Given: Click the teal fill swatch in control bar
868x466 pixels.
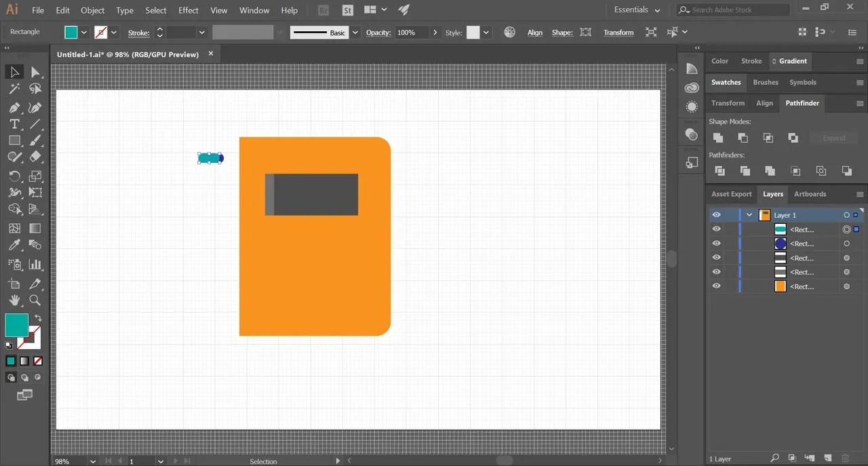Looking at the screenshot, I should [x=71, y=32].
